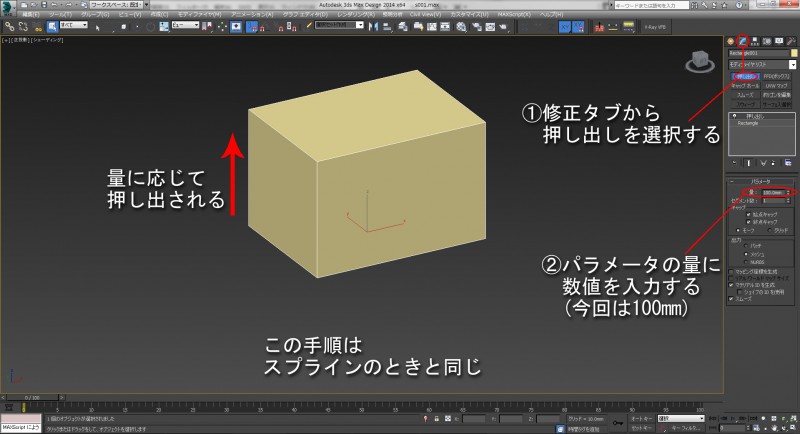Screen dimensions: 800x434
Task: Open the modifier list dropdown
Action: click(761, 63)
